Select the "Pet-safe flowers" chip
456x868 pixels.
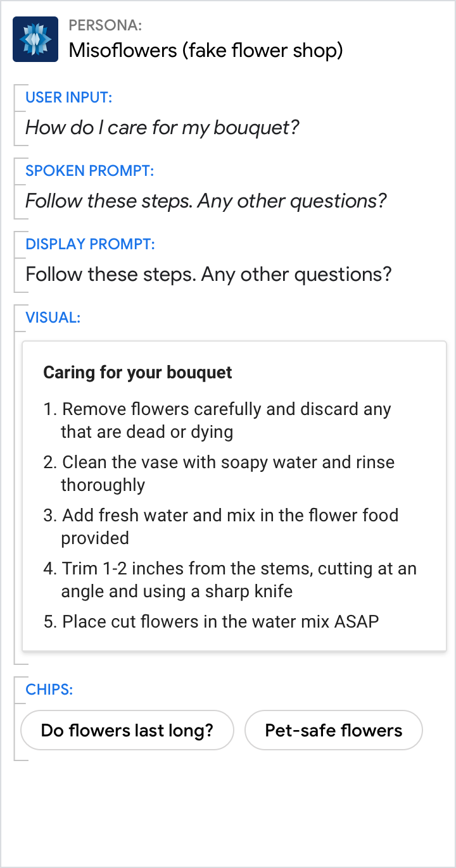[333, 731]
